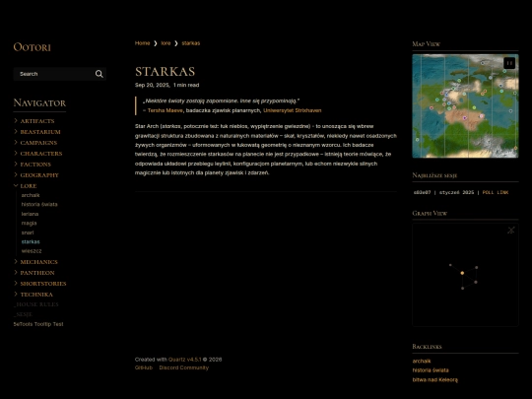Open the Quartz v4.5.1 link
Screen dimensions: 532x399
(x=185, y=360)
